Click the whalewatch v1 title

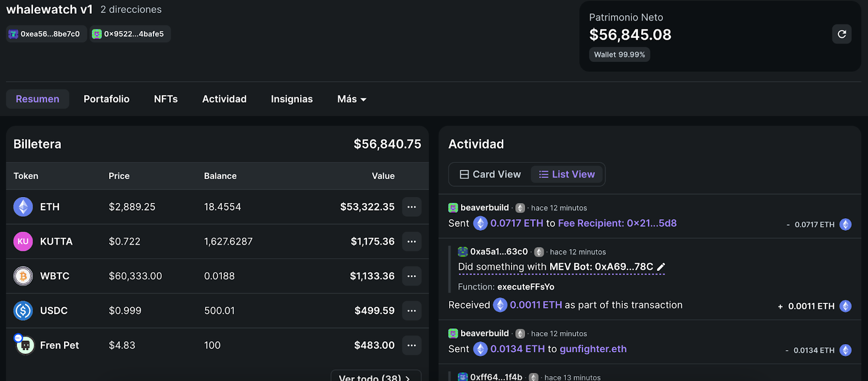tap(49, 9)
